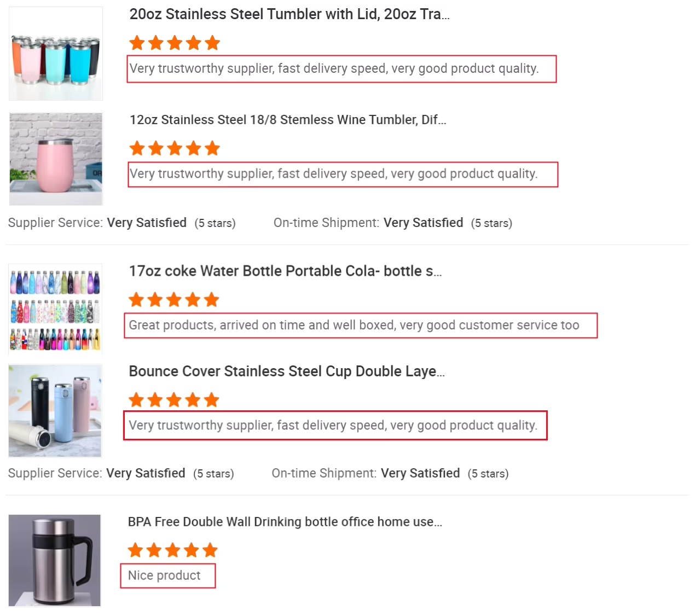Click the review text under Bounce Cover Cup
The width and height of the screenshot is (695, 616).
(x=333, y=426)
